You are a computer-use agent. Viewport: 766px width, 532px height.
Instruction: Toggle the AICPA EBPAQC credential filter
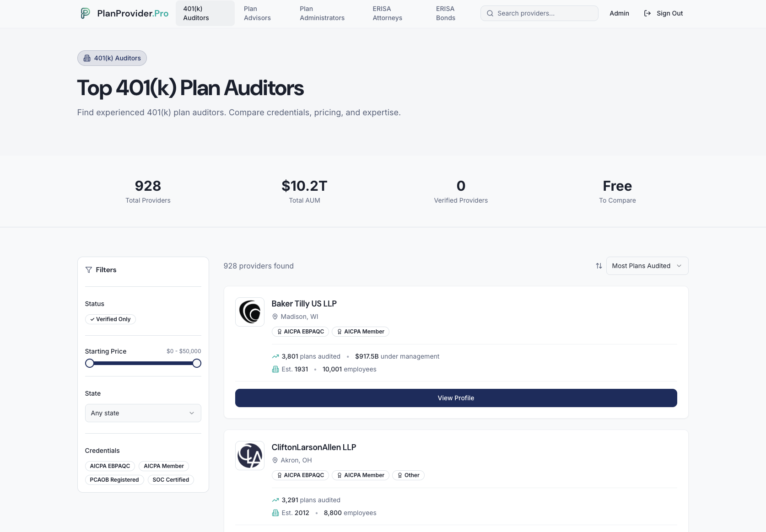[x=110, y=466]
